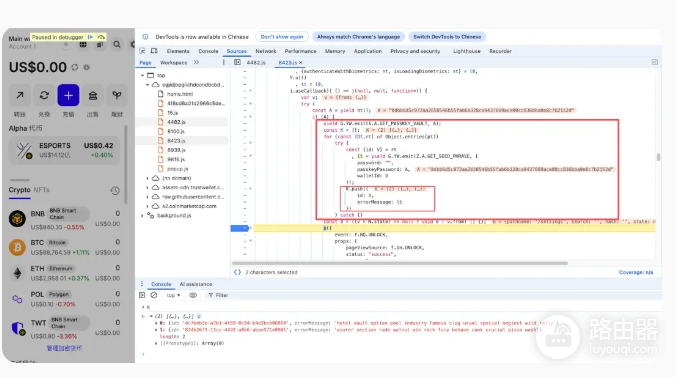676x377 pixels.
Task: Open the top context dropdown in console
Action: [173, 295]
